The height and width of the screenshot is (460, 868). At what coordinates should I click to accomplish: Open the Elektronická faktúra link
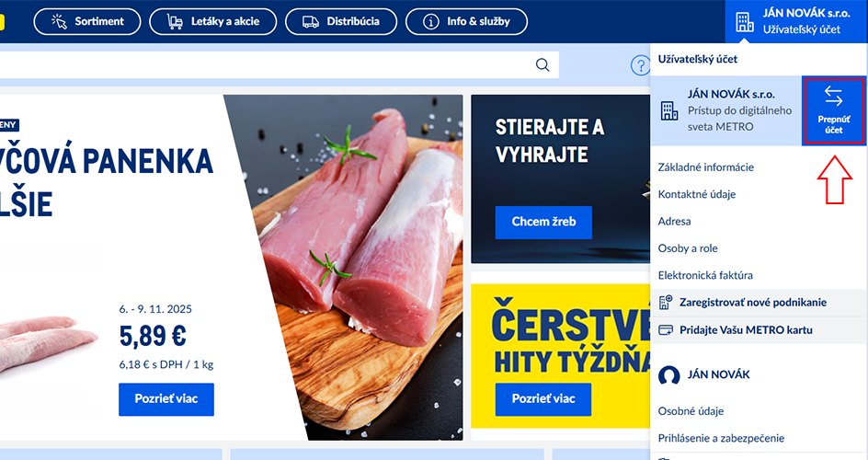[705, 275]
